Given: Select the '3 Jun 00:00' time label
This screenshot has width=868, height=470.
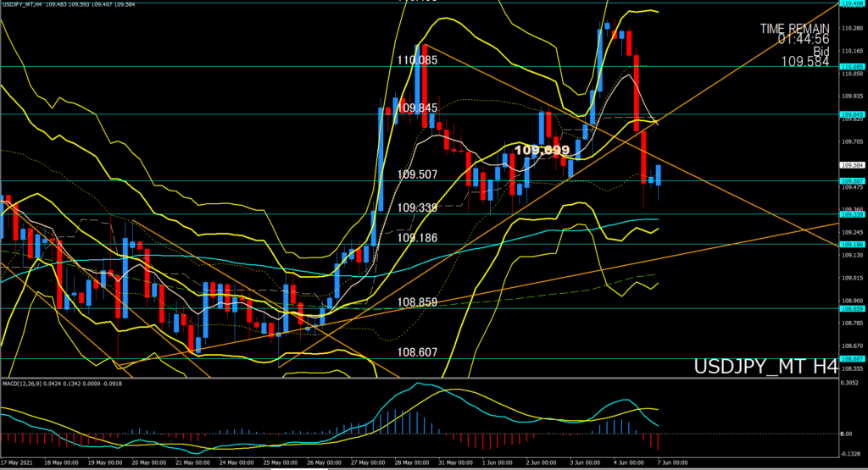Looking at the screenshot, I should 585,462.
